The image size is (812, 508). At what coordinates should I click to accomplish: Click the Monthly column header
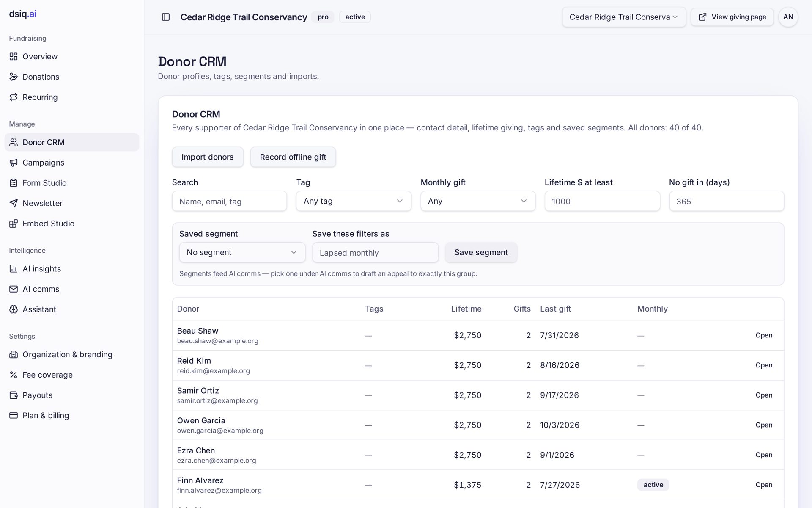[x=653, y=309]
